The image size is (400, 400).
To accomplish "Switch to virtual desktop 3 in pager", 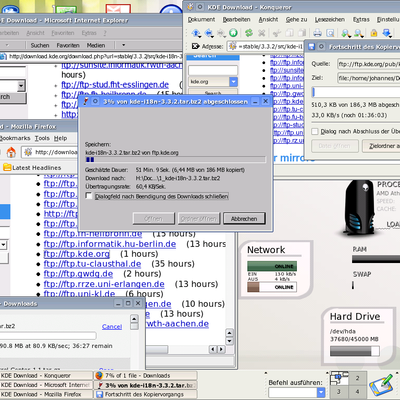I will click(338, 391).
